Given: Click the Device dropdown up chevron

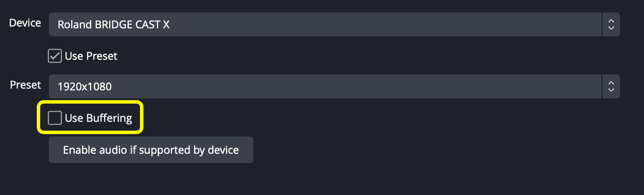Looking at the screenshot, I should pyautogui.click(x=611, y=21).
